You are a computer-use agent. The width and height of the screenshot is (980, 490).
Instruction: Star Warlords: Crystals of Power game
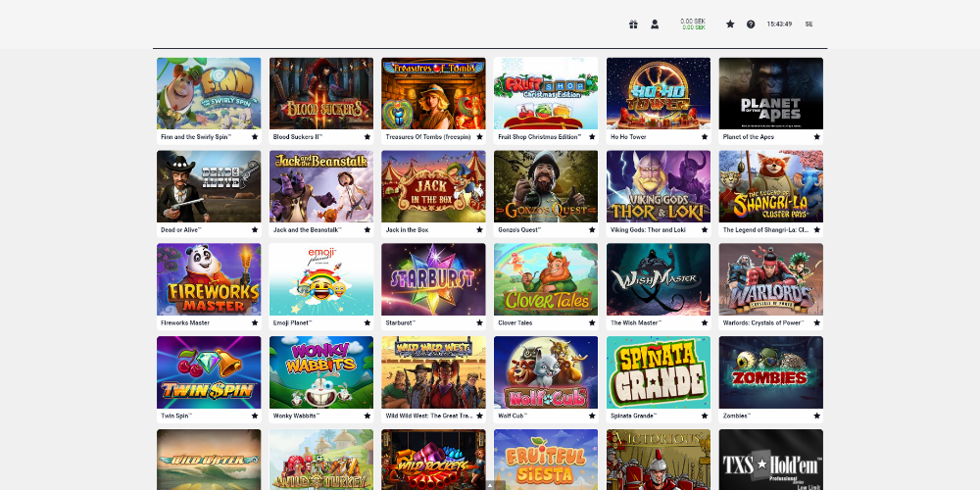click(x=817, y=323)
